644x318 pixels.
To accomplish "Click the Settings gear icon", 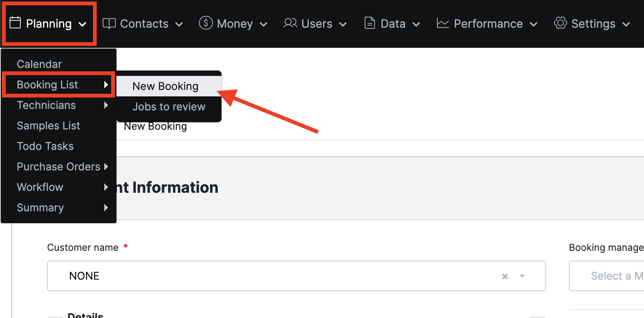I will tap(560, 23).
